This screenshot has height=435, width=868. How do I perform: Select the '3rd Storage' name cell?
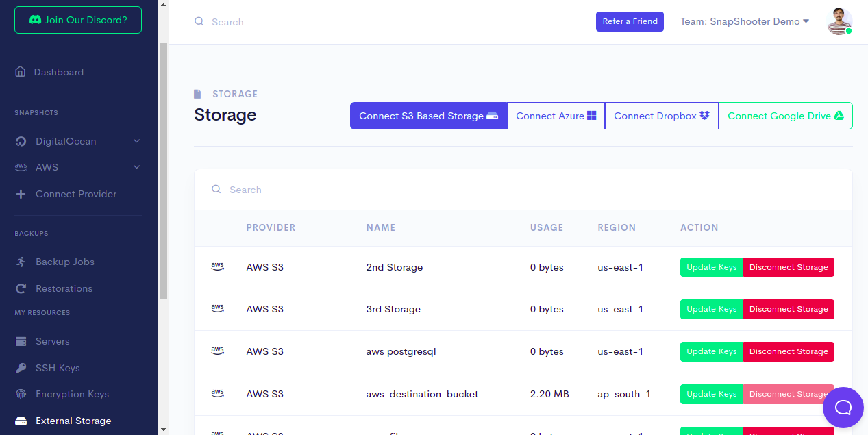(x=393, y=309)
